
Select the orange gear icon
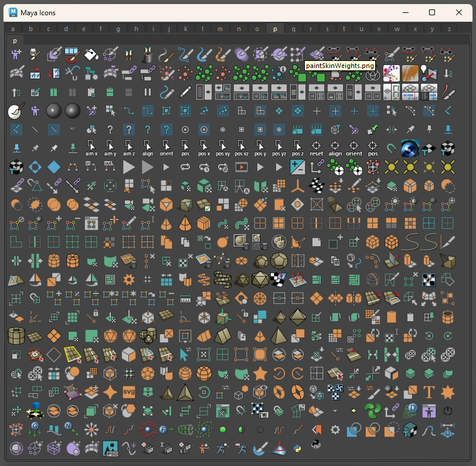(x=129, y=280)
